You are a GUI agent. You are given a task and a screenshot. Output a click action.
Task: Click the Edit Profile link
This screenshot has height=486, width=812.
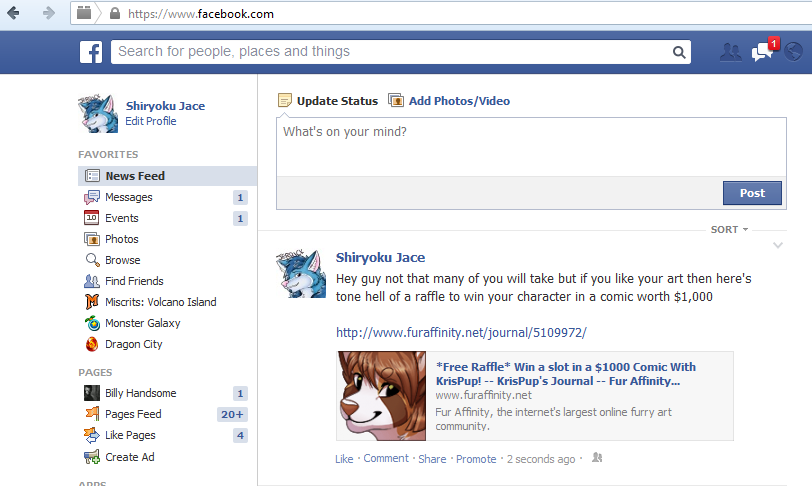tap(150, 121)
